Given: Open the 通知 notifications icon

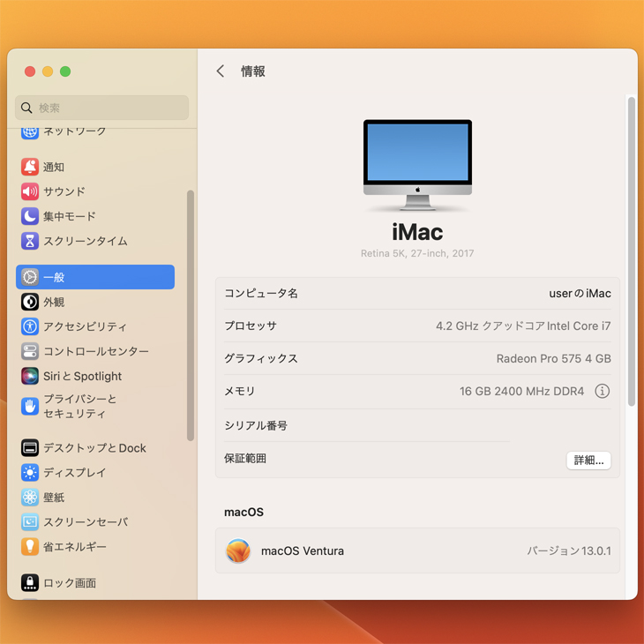Looking at the screenshot, I should [x=30, y=167].
